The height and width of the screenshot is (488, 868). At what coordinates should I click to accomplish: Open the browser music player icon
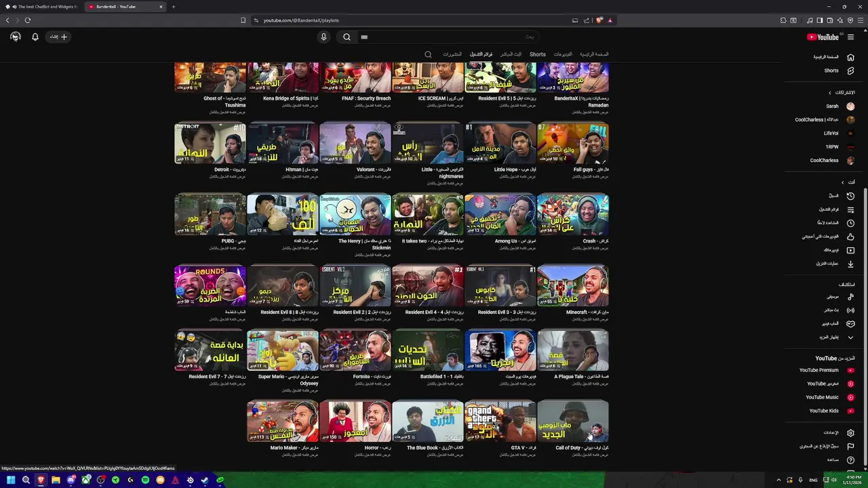pyautogui.click(x=810, y=20)
